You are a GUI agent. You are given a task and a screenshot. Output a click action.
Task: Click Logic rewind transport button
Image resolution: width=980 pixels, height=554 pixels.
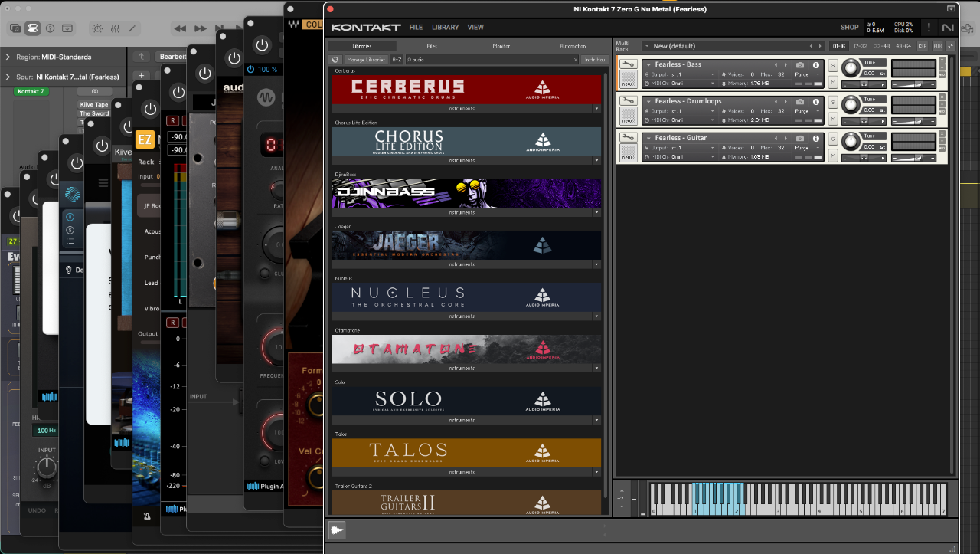point(180,28)
